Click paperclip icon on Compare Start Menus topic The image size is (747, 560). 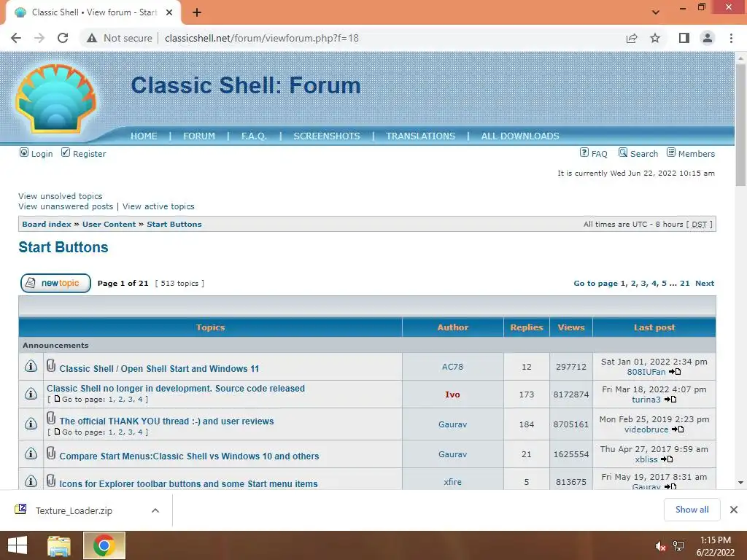pos(51,453)
